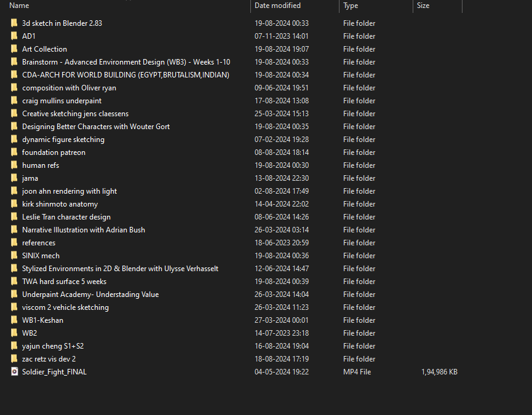Select the 'AD1' folder name

[29, 36]
